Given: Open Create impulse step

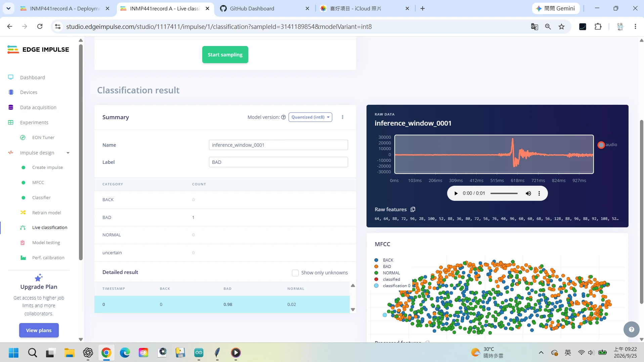Looking at the screenshot, I should [x=47, y=167].
